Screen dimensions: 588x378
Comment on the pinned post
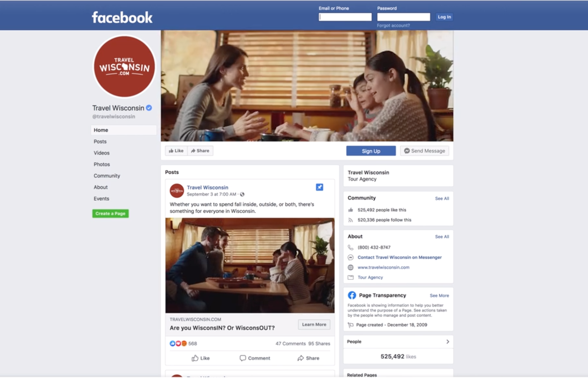pyautogui.click(x=255, y=358)
